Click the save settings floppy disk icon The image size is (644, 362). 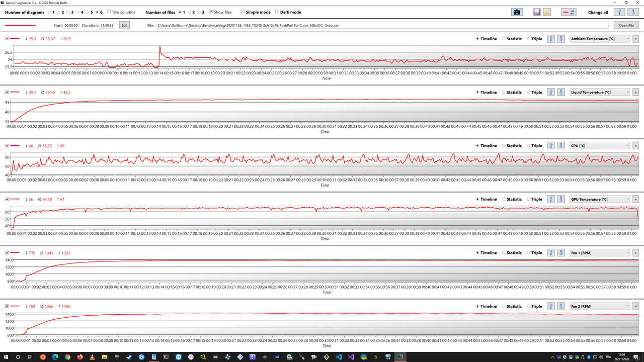(536, 12)
